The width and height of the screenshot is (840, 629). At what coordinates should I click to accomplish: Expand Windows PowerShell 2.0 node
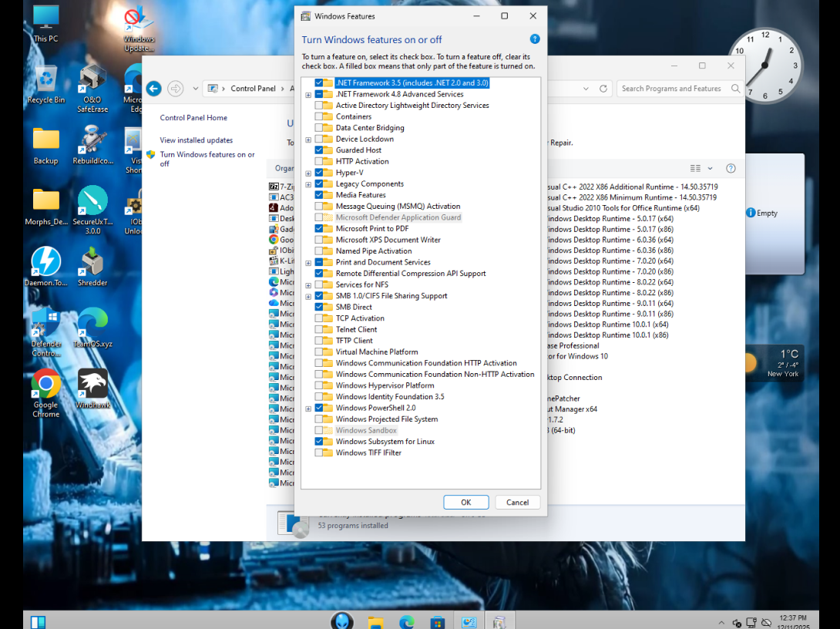coord(308,409)
